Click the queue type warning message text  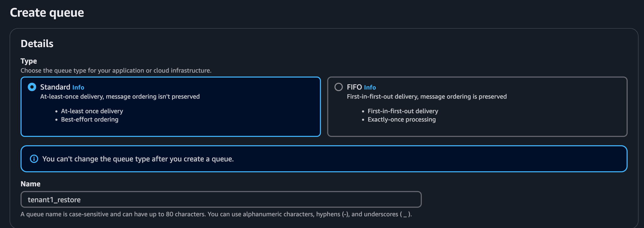[x=138, y=159]
